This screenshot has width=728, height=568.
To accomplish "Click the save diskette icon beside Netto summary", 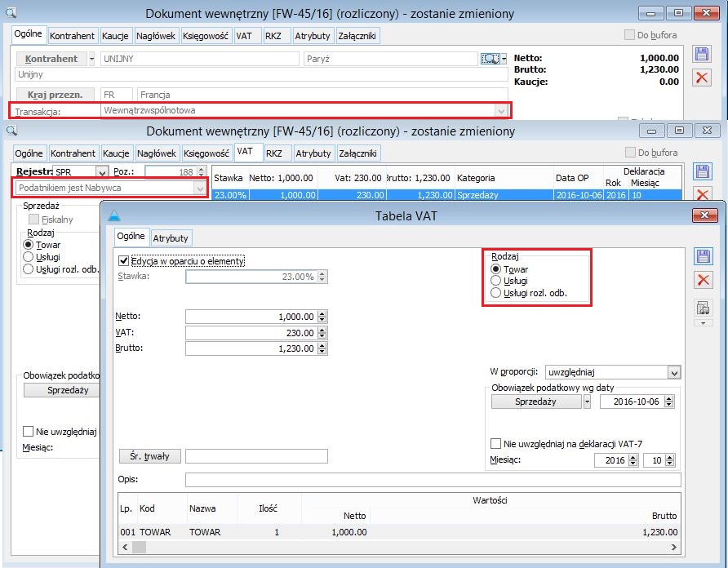I will [701, 54].
